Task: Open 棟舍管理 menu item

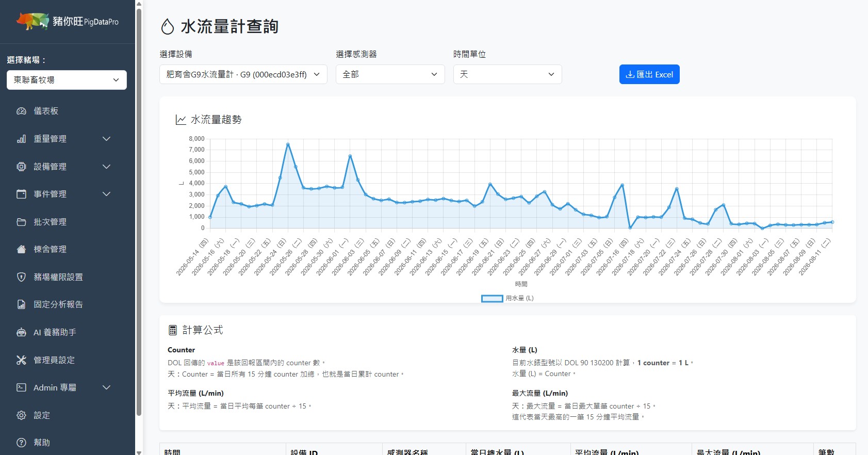Action: [x=50, y=249]
